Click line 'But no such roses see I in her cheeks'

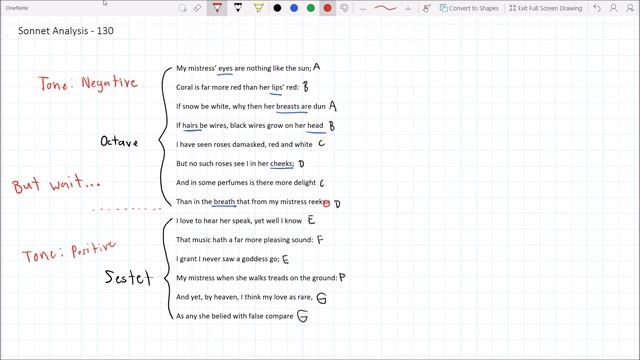pos(235,163)
